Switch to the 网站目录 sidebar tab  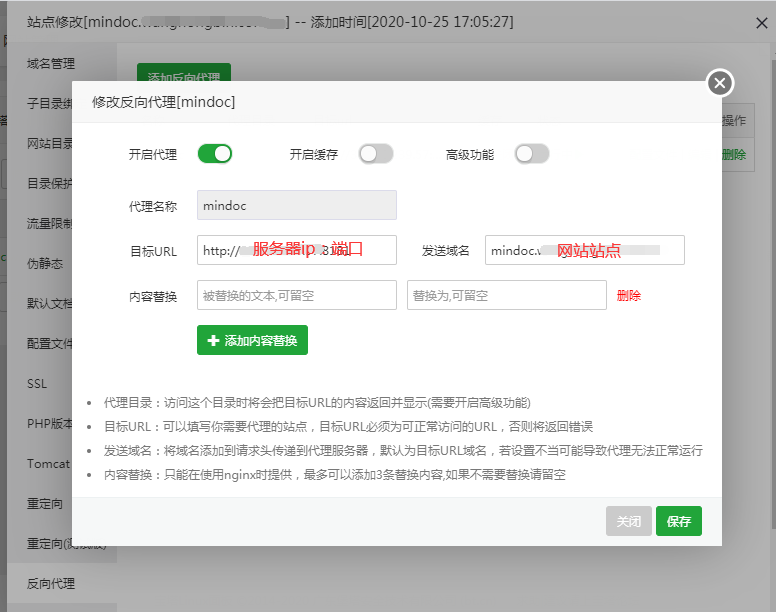click(x=49, y=143)
